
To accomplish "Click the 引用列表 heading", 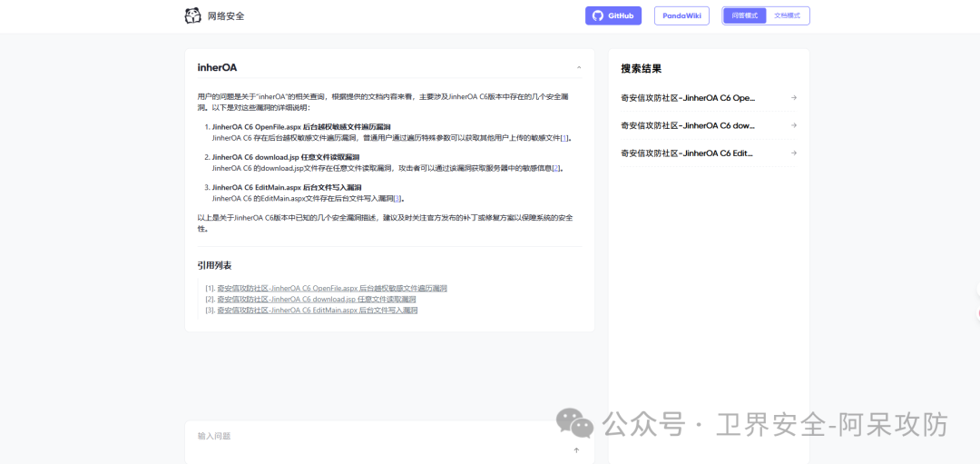I will [x=214, y=265].
